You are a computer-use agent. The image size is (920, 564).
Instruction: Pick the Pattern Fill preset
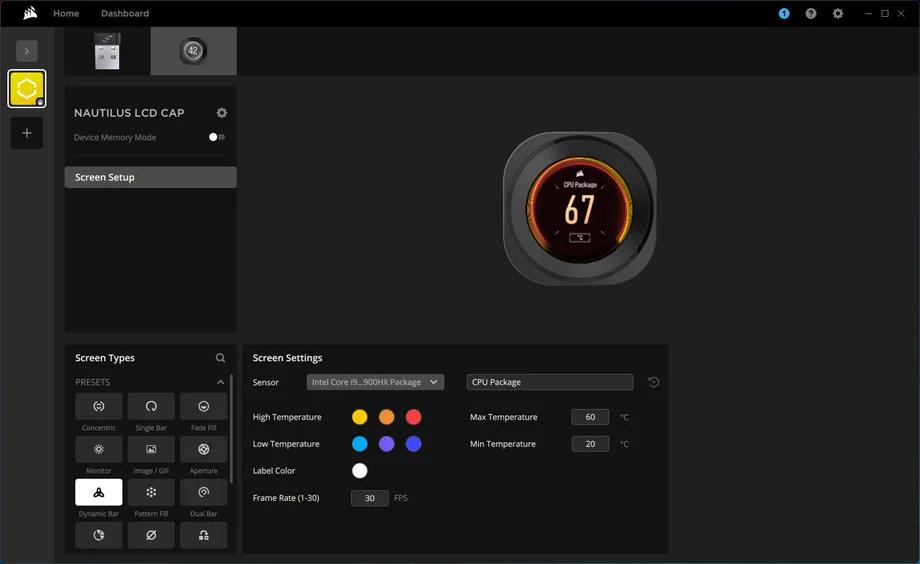pos(151,492)
